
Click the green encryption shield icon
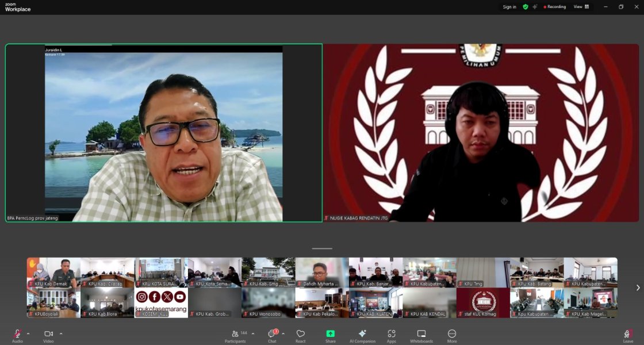click(x=525, y=7)
